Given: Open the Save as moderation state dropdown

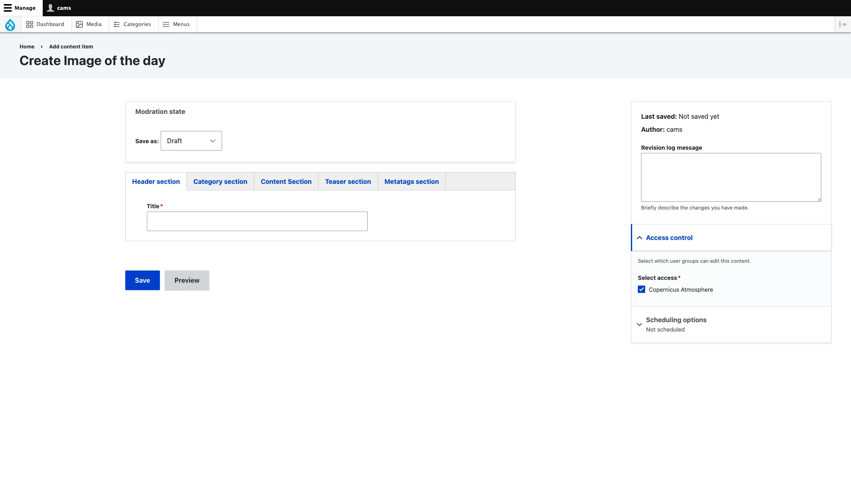Looking at the screenshot, I should click(x=191, y=141).
